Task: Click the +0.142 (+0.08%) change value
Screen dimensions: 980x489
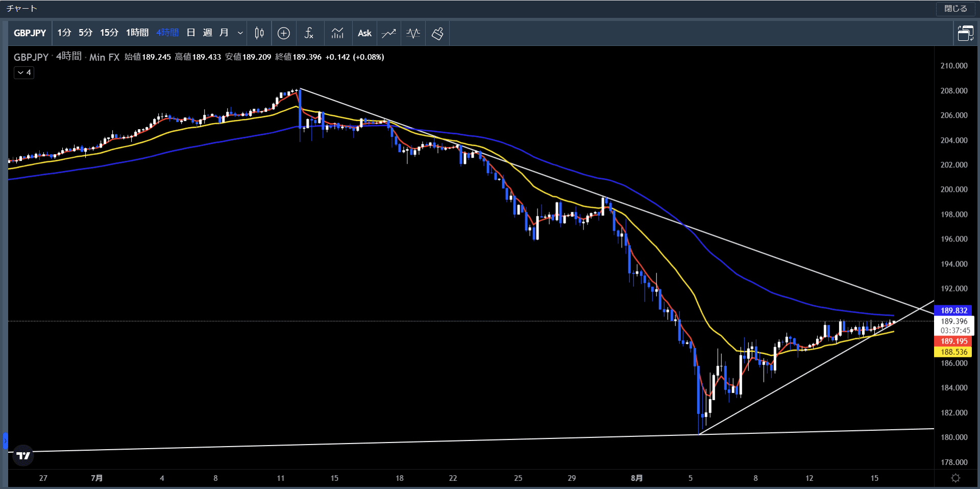Action: [x=355, y=57]
